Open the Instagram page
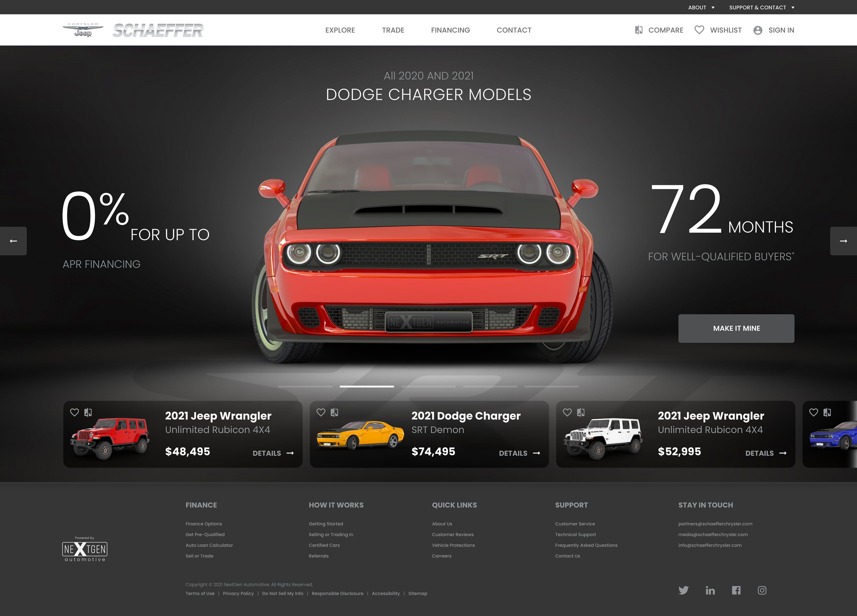857x616 pixels. (x=762, y=590)
